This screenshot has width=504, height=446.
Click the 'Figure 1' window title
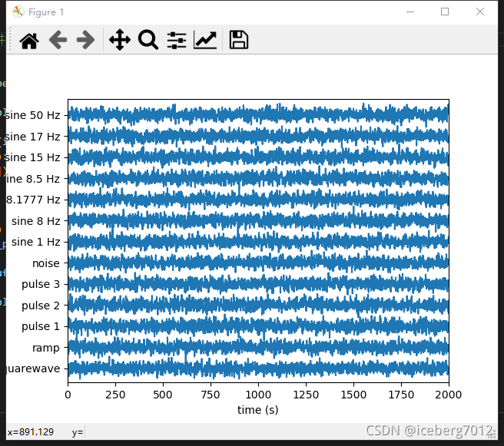[46, 12]
